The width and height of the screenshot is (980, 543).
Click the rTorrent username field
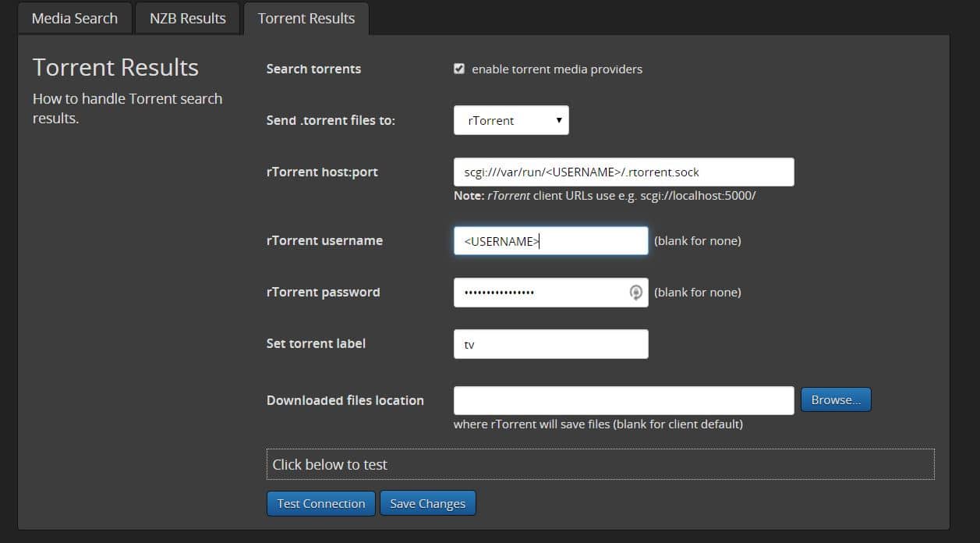(550, 240)
